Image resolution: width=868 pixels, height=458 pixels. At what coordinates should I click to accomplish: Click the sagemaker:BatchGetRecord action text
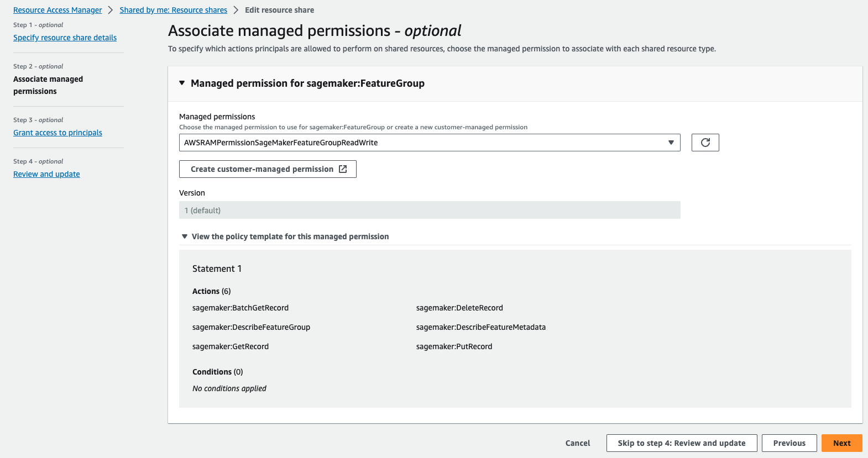tap(240, 308)
